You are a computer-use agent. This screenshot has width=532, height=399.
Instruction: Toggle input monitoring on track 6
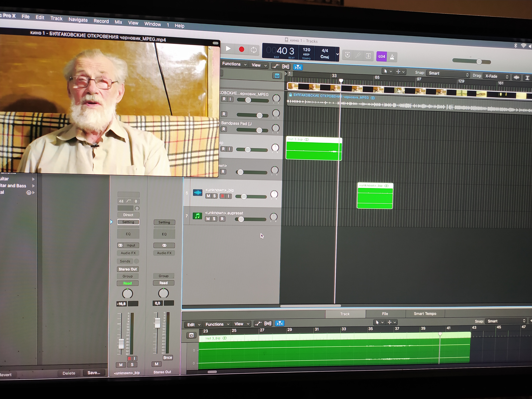point(229,196)
